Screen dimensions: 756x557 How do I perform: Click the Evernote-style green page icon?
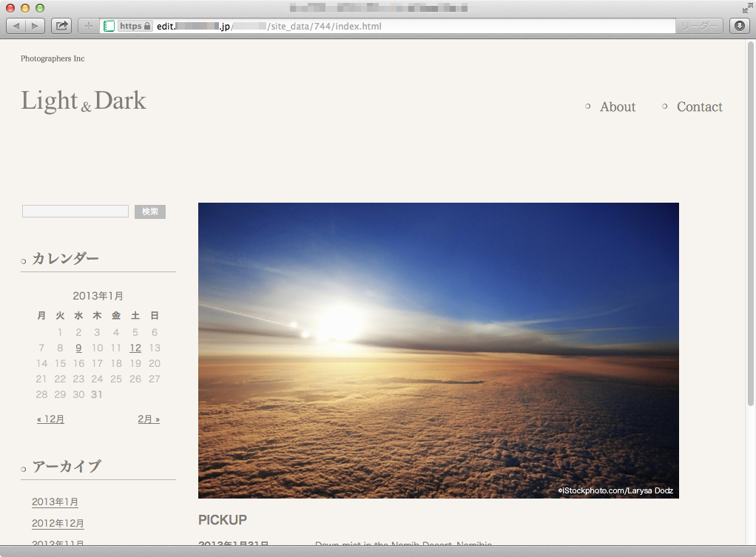click(109, 26)
